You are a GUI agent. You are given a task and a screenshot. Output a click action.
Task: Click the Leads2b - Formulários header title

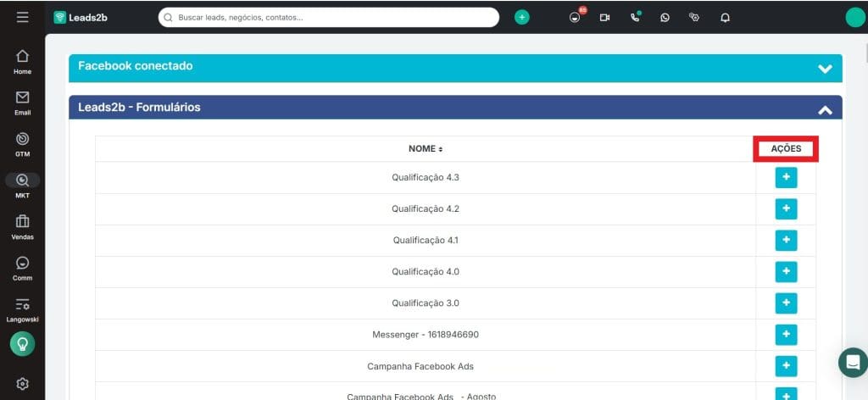(x=139, y=108)
